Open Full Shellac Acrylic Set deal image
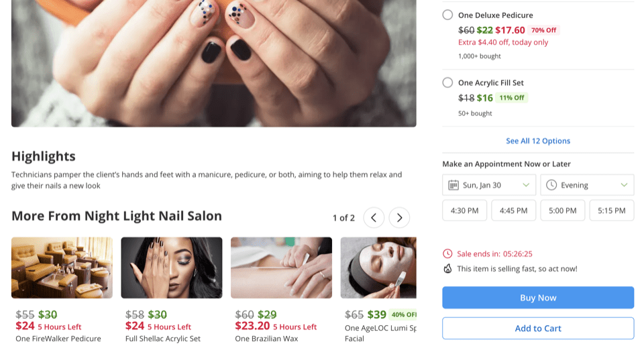The width and height of the screenshot is (644, 348). point(171,268)
